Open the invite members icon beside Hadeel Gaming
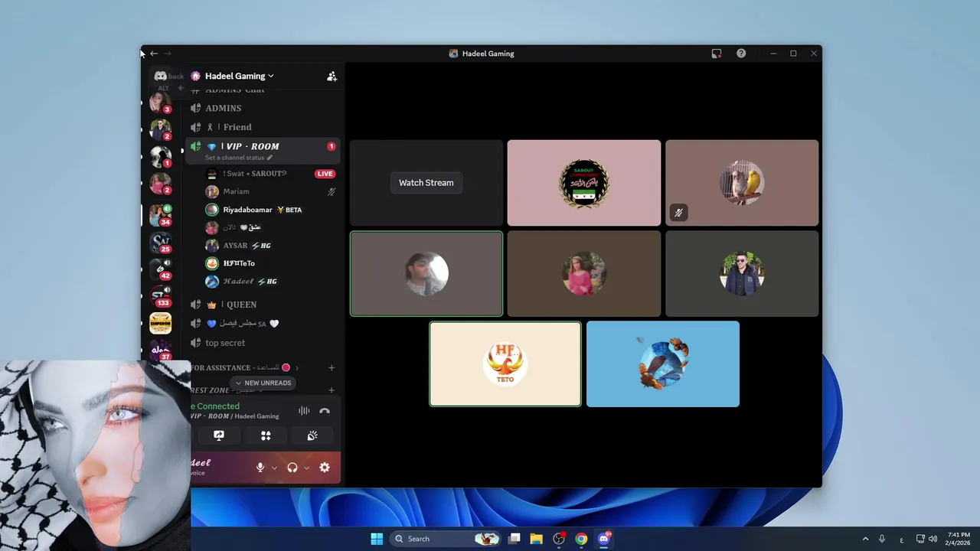This screenshot has width=980, height=551. [x=332, y=77]
